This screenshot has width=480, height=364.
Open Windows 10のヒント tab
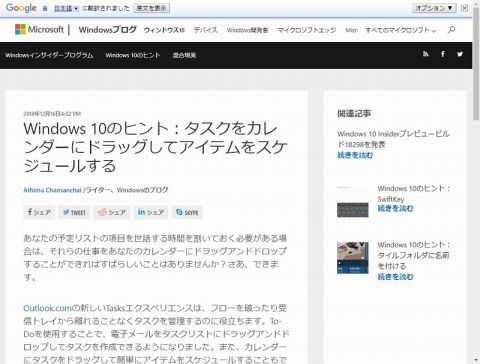[133, 55]
